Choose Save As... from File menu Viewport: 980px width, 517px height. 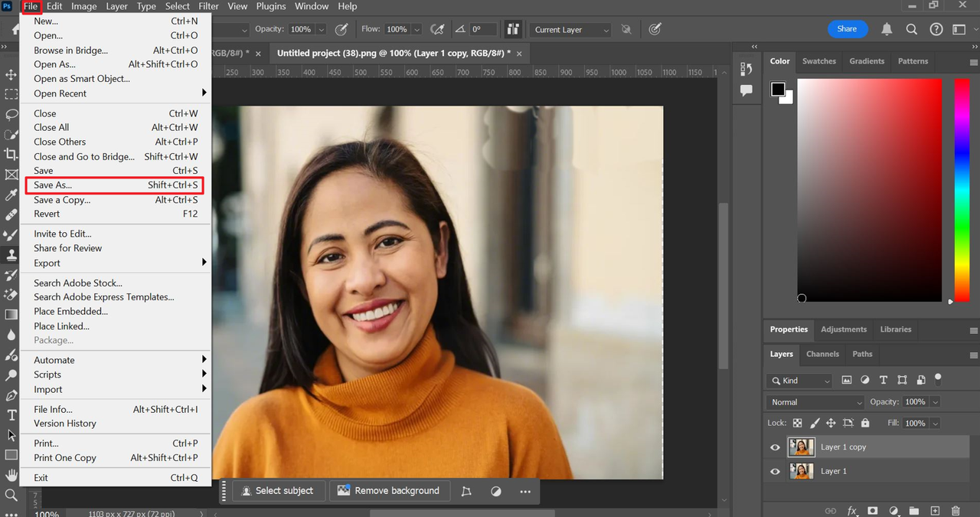[x=115, y=185]
